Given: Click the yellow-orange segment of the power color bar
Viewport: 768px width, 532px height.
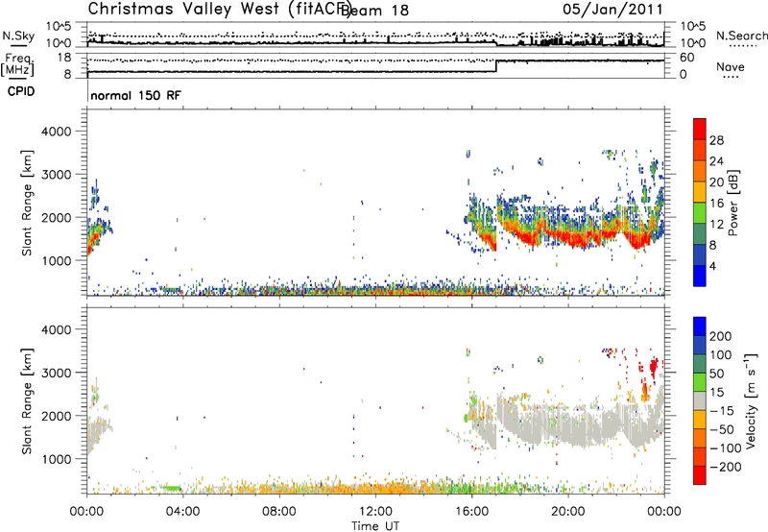Looking at the screenshot, I should [700, 192].
